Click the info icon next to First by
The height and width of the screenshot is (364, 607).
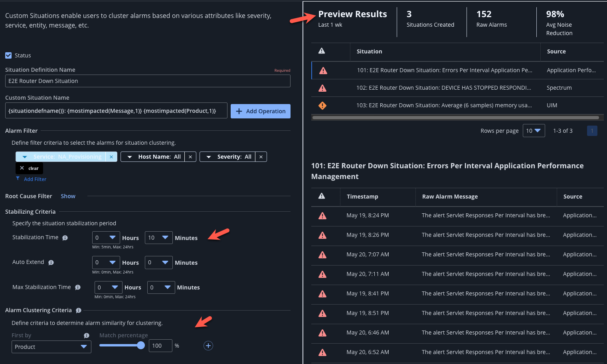coord(87,335)
